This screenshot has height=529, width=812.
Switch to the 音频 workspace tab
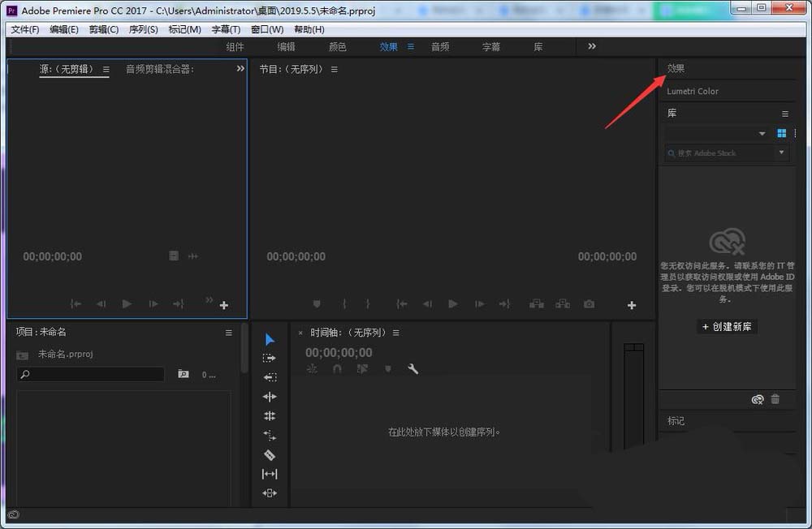(x=440, y=46)
